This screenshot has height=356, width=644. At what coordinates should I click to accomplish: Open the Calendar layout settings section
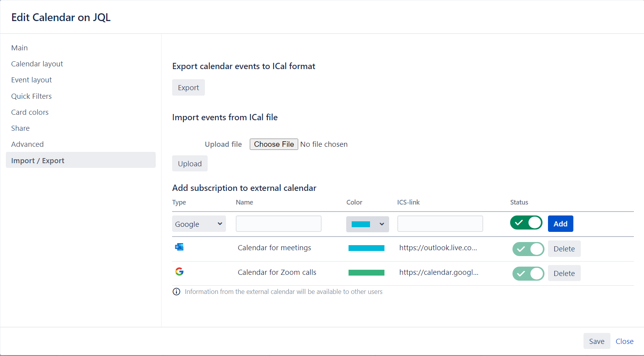pyautogui.click(x=37, y=64)
